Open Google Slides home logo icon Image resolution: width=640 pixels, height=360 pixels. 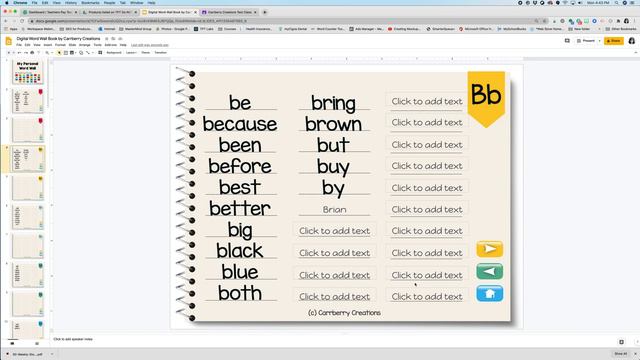click(x=9, y=41)
